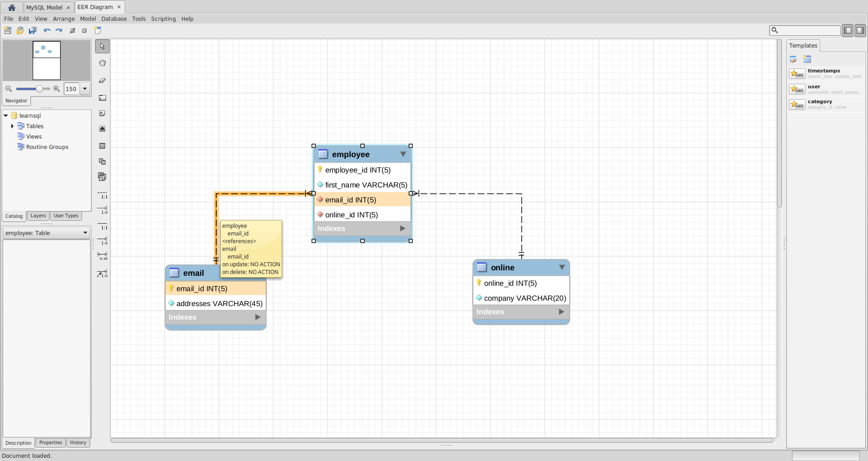The height and width of the screenshot is (461, 868).
Task: Select the New Note tool
Action: tap(102, 114)
